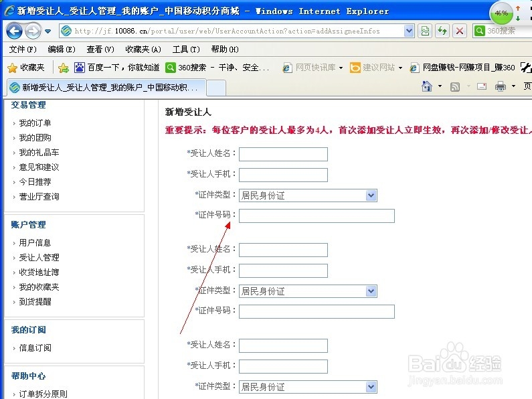532x399 pixels.
Task: Click the third 受让人手机 input field
Action: [283, 366]
